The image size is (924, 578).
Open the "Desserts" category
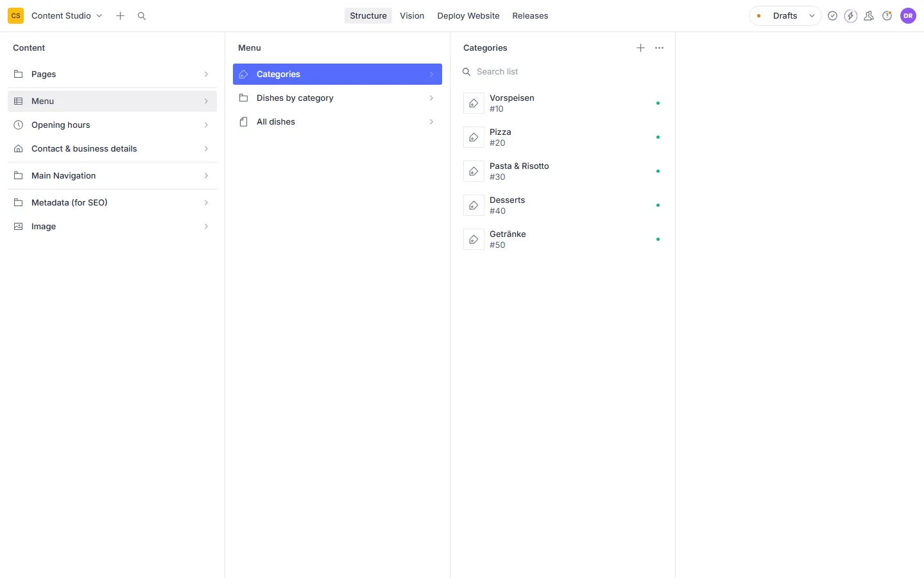[x=563, y=205]
